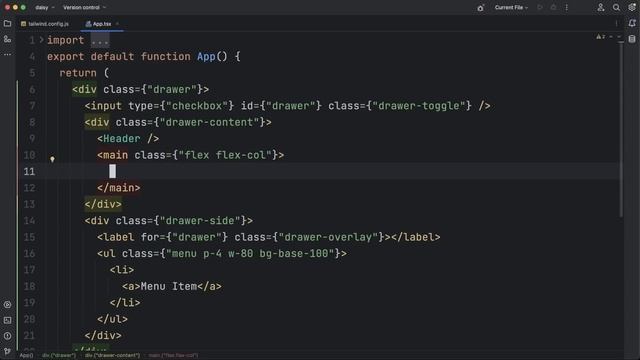Click the "Menu Item" text on line 18
640x360 pixels.
[169, 287]
